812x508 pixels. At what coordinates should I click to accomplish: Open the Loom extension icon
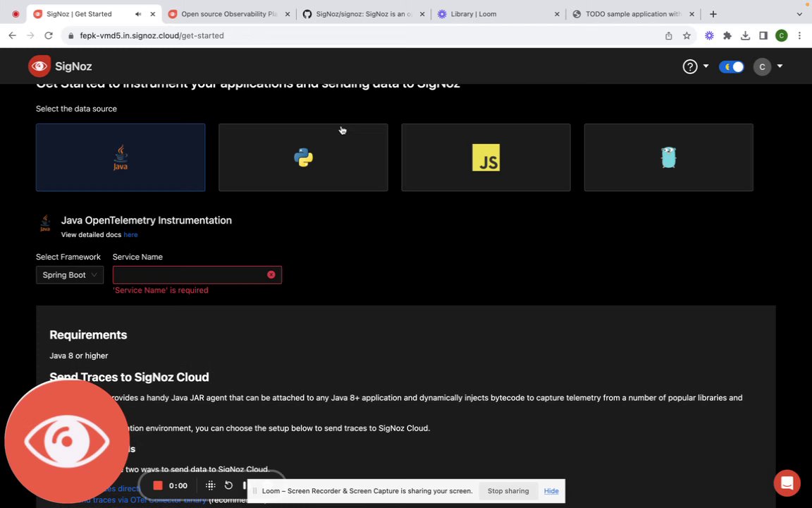[710, 36]
